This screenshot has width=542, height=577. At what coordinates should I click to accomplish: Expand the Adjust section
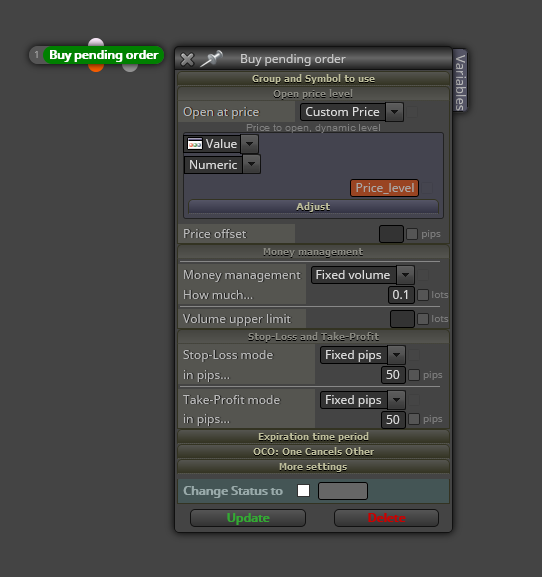pyautogui.click(x=313, y=206)
